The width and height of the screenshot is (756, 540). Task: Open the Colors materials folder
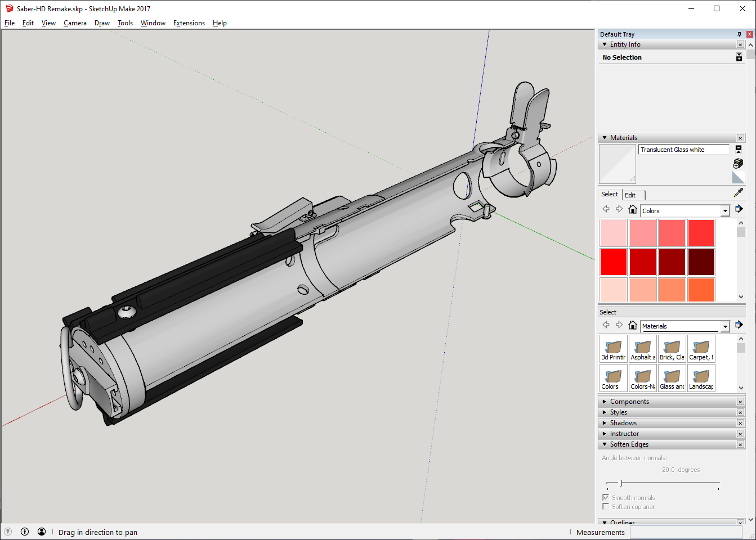[614, 378]
